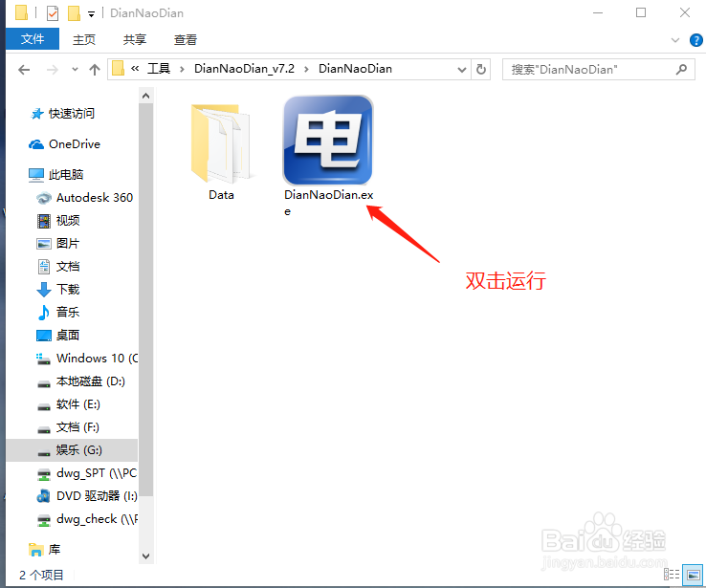Viewport: 706px width, 588px height.
Task: Click the sidebar scrollbar up arrow
Action: tap(145, 96)
